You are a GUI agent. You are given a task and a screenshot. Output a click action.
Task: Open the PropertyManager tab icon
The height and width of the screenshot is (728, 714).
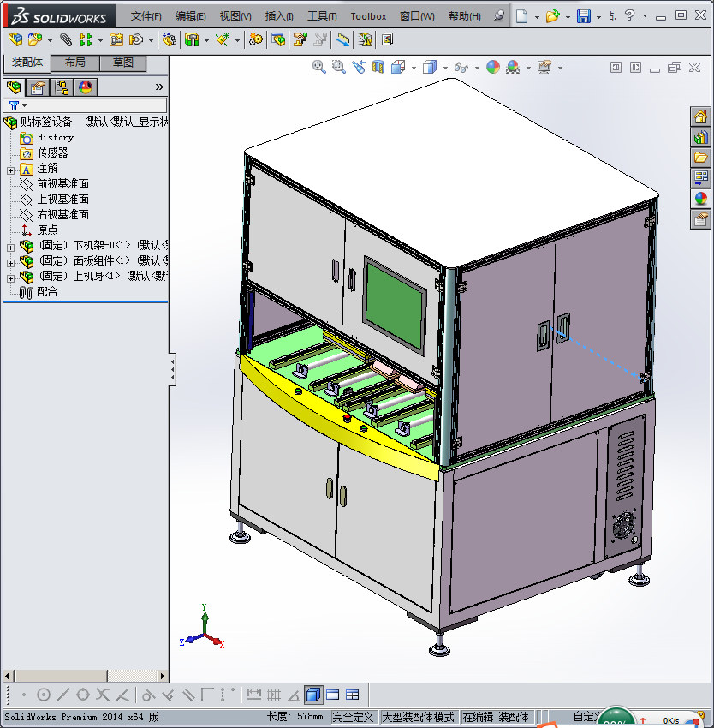37,87
